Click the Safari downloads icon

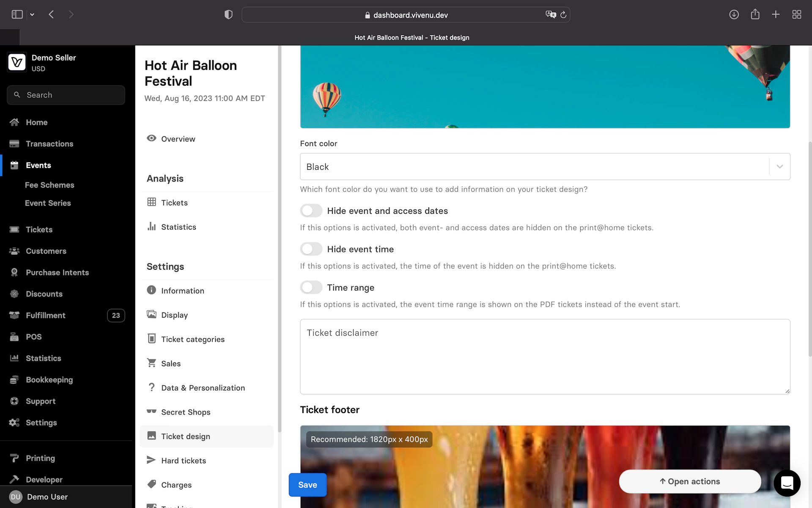pyautogui.click(x=734, y=15)
